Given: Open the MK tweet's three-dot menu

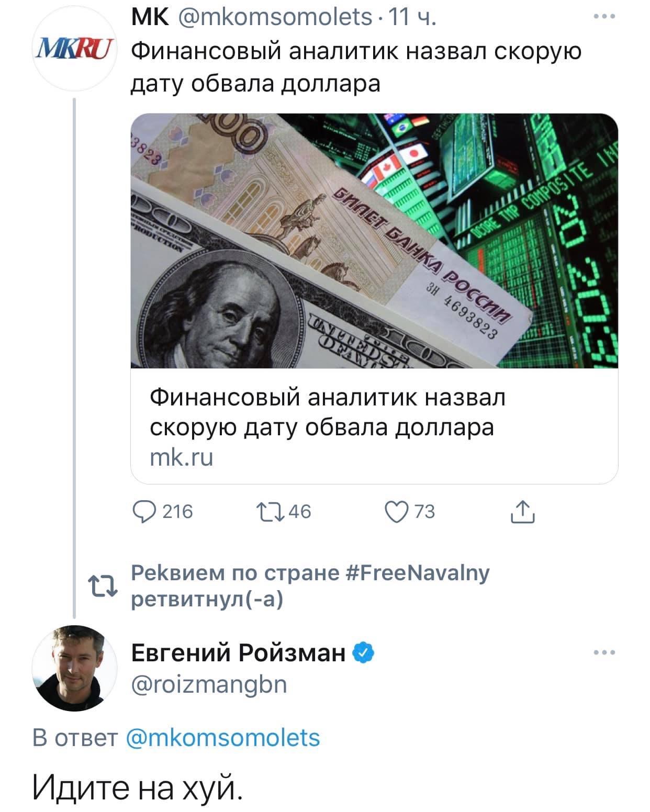Looking at the screenshot, I should pos(605,17).
